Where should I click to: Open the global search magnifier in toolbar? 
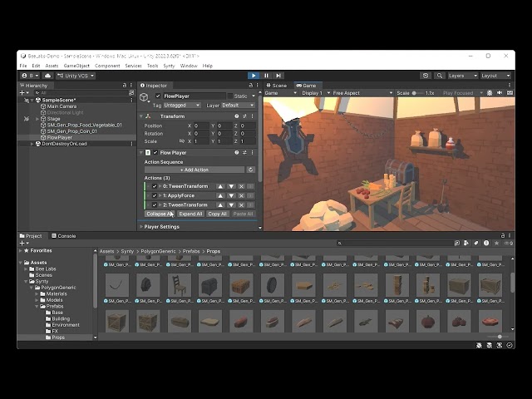[x=440, y=76]
